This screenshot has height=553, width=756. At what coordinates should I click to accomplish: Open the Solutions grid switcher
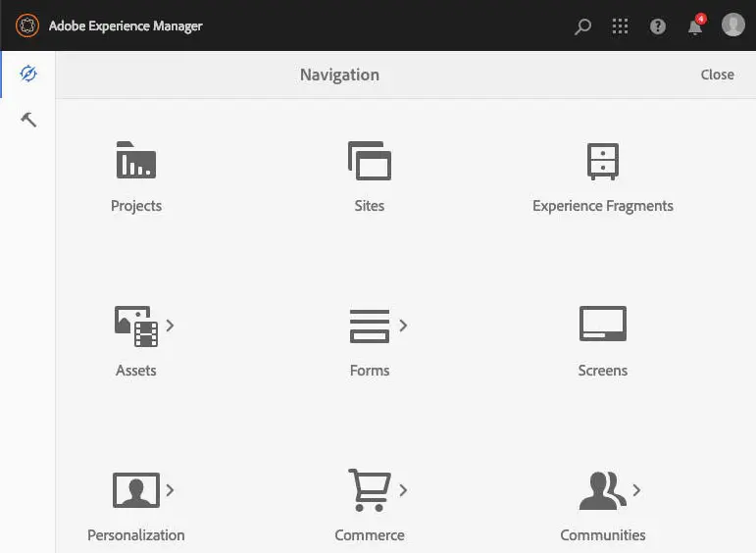620,26
